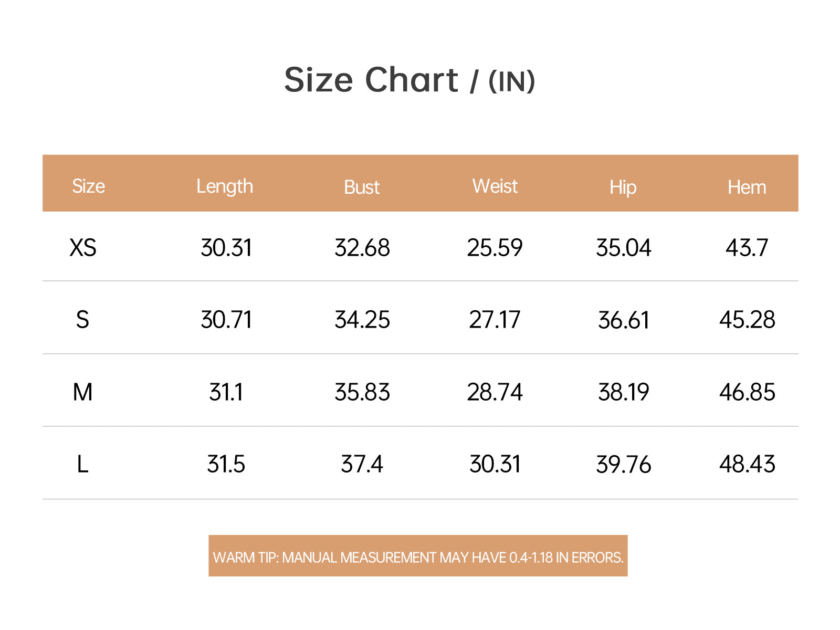Select the Length column header
The width and height of the screenshot is (840, 630).
(225, 186)
